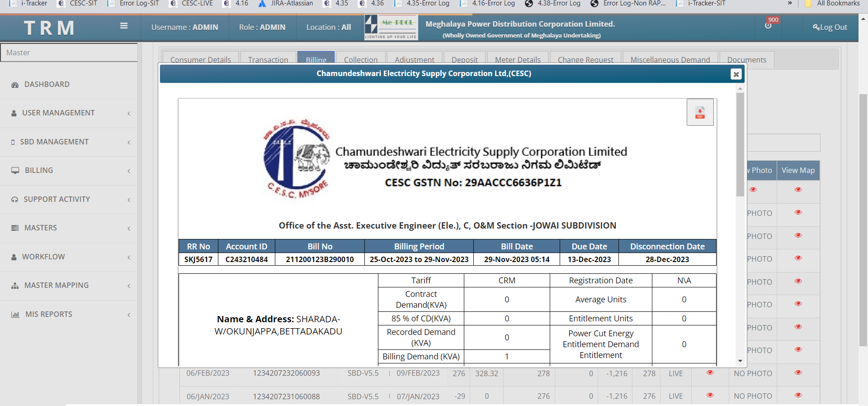
Task: Open the notification icon with 900 badge
Action: 768,26
